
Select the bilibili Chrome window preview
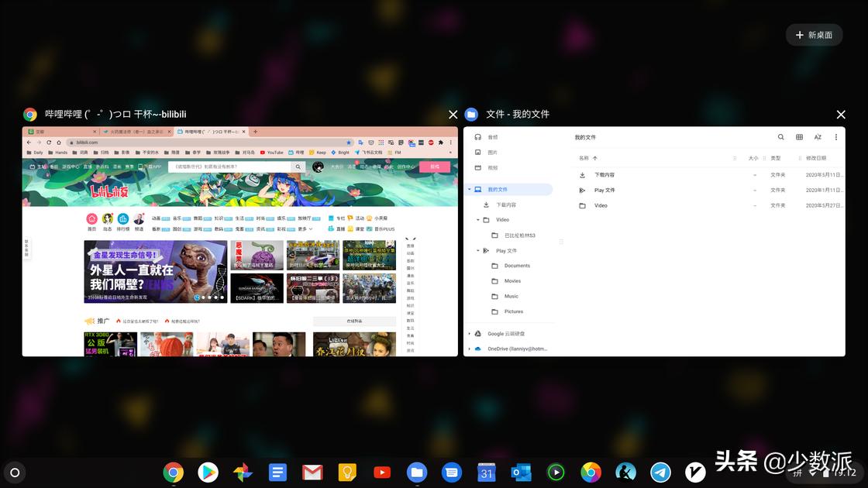click(239, 241)
